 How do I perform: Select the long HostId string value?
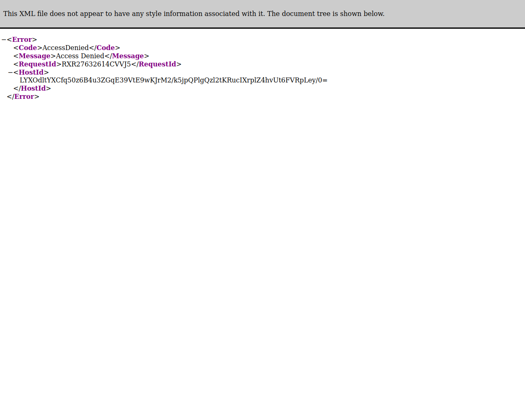[173, 80]
